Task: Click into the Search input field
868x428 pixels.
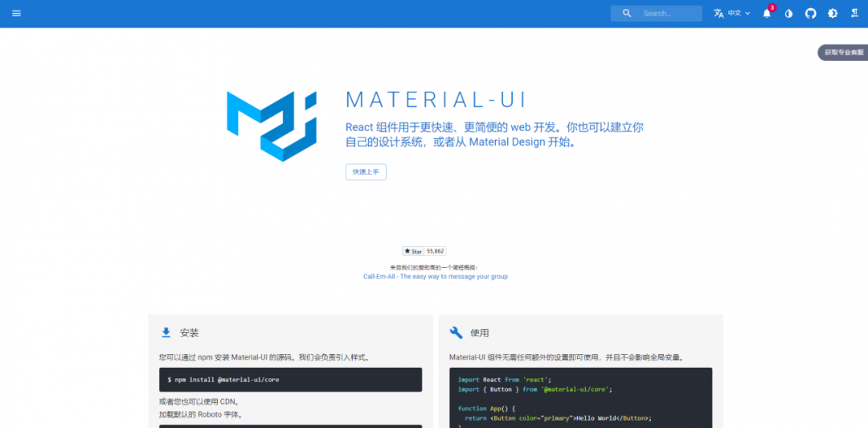Action: pos(667,14)
